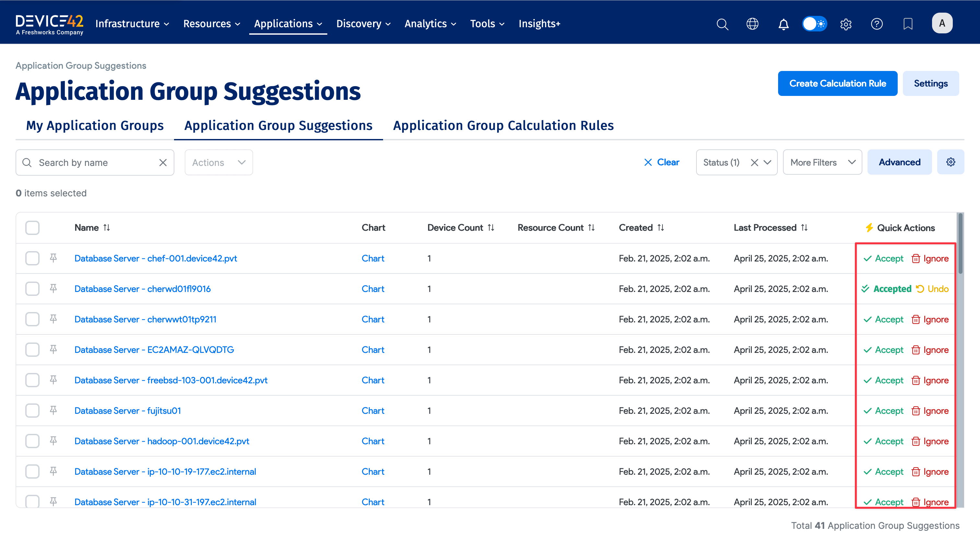Open the Actions dropdown
980x558 pixels.
coord(218,162)
